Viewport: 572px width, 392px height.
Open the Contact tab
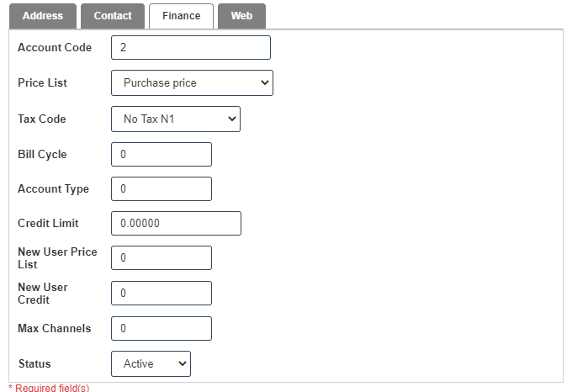113,16
